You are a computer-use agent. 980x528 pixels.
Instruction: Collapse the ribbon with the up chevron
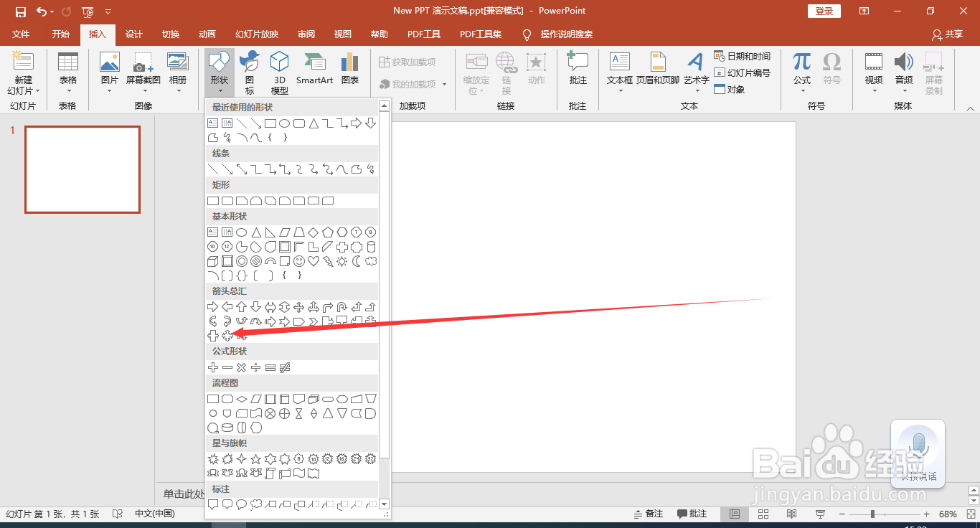[x=970, y=108]
